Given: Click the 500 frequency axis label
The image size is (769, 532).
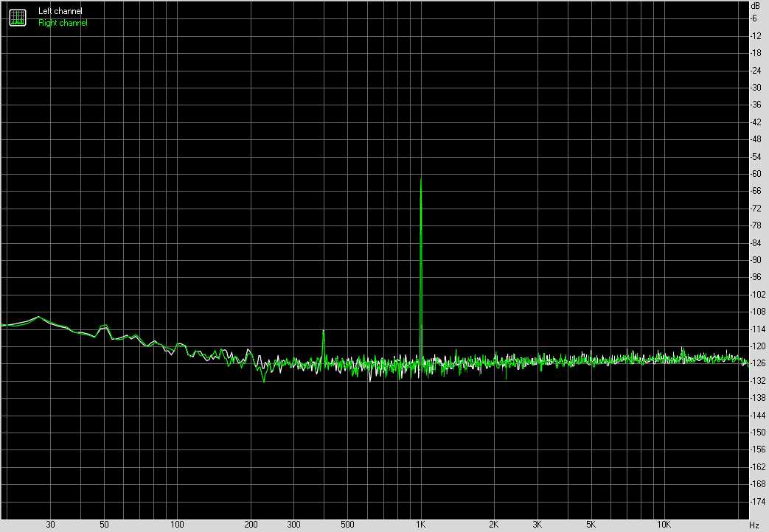Looking at the screenshot, I should [x=347, y=525].
